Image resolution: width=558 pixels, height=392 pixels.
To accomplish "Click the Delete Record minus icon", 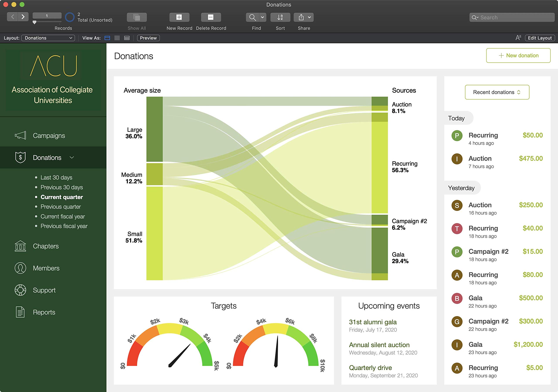I will point(211,17).
